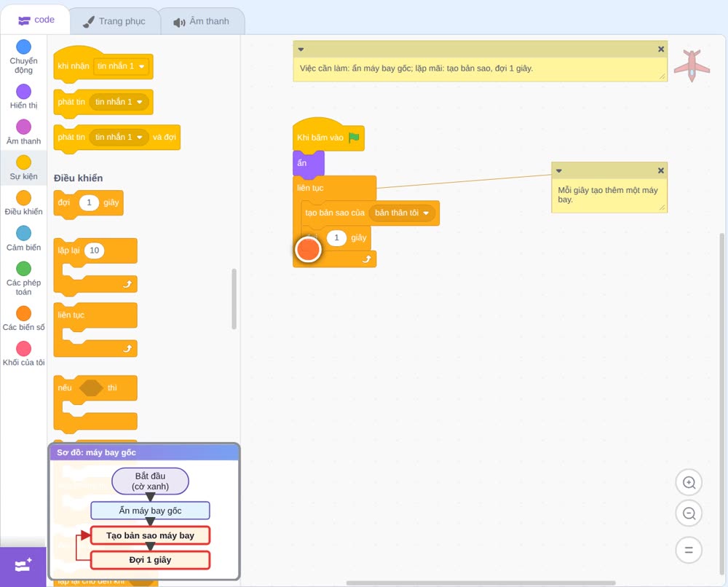Click the seconds field in the palette 'đợi' block
Screen dimensions: 728x587
[x=89, y=202]
